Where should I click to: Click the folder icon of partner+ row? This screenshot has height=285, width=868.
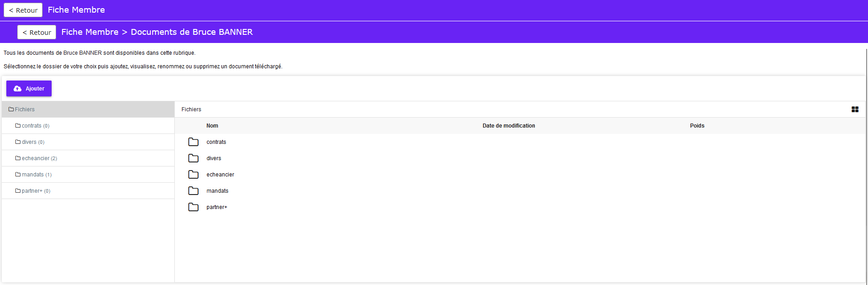point(193,207)
